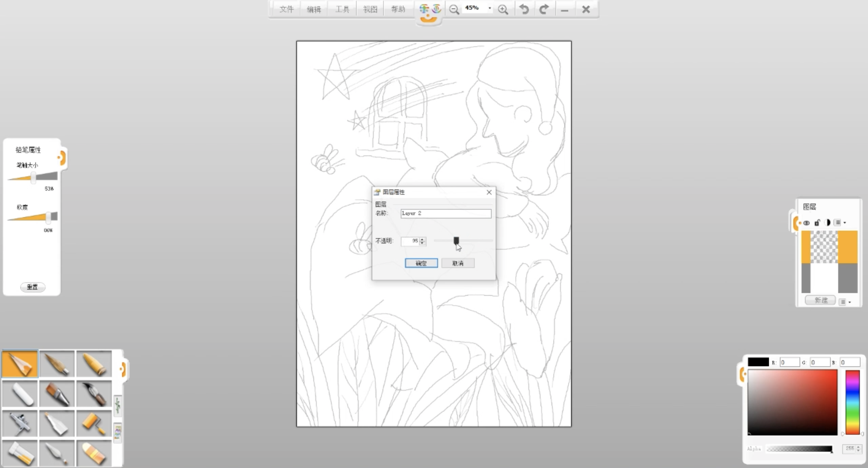Select the white chalk tool

click(x=20, y=394)
